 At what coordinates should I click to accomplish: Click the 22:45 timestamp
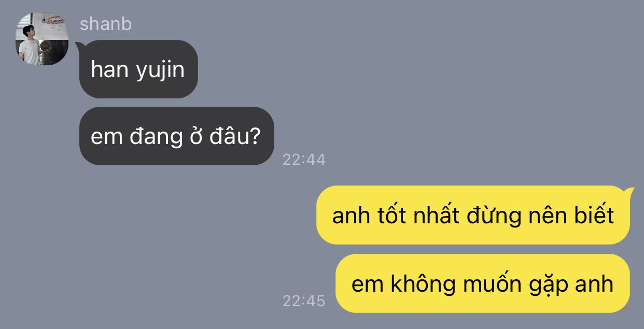coord(304,301)
